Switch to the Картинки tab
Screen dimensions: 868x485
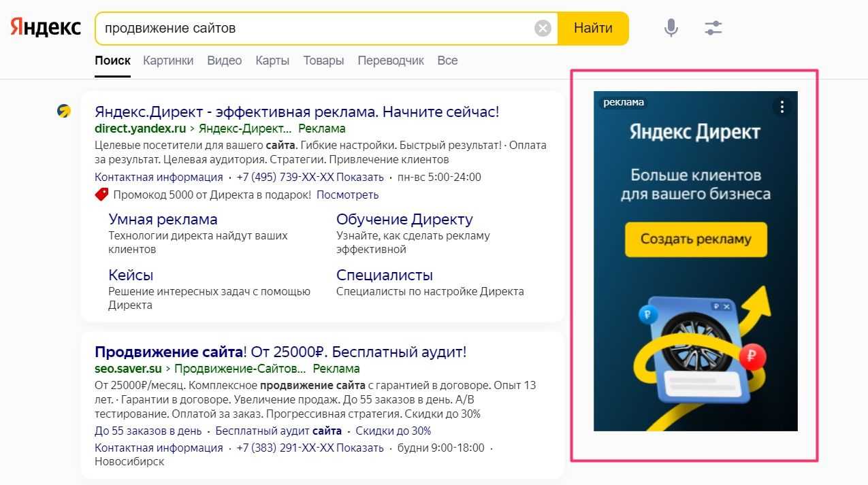point(168,61)
